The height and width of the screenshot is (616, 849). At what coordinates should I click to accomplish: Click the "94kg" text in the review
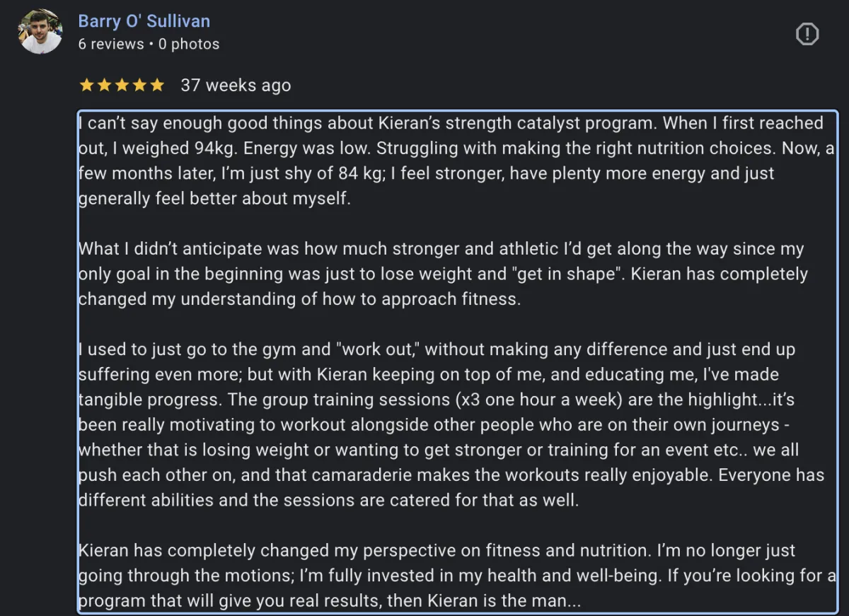[x=215, y=149]
